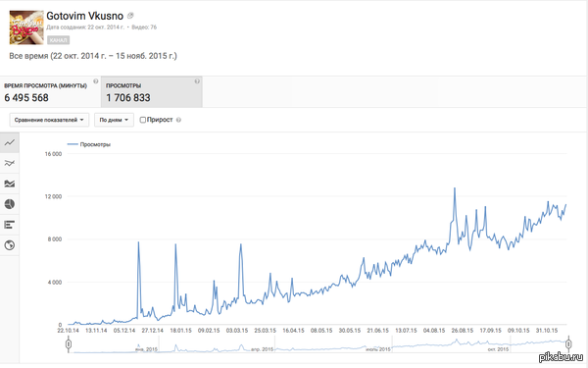The width and height of the screenshot is (588, 368).
Task: Select the horizontal bar chart icon
Action: coord(10,225)
